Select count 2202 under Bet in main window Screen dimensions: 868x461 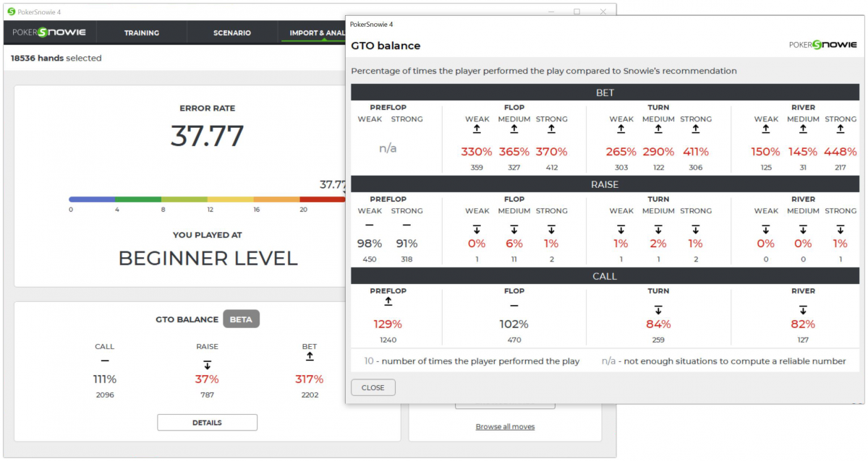coord(309,395)
